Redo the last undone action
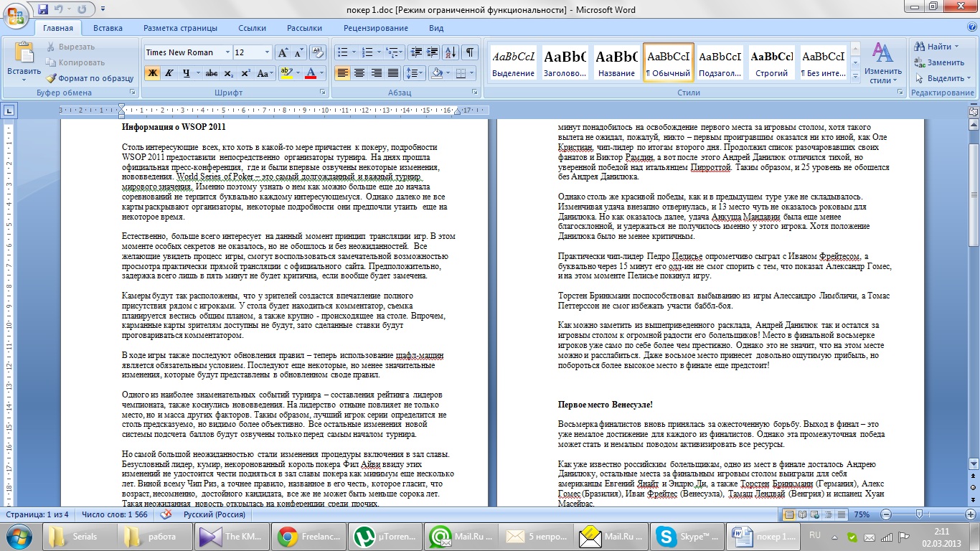This screenshot has height=551, width=980. (82, 9)
